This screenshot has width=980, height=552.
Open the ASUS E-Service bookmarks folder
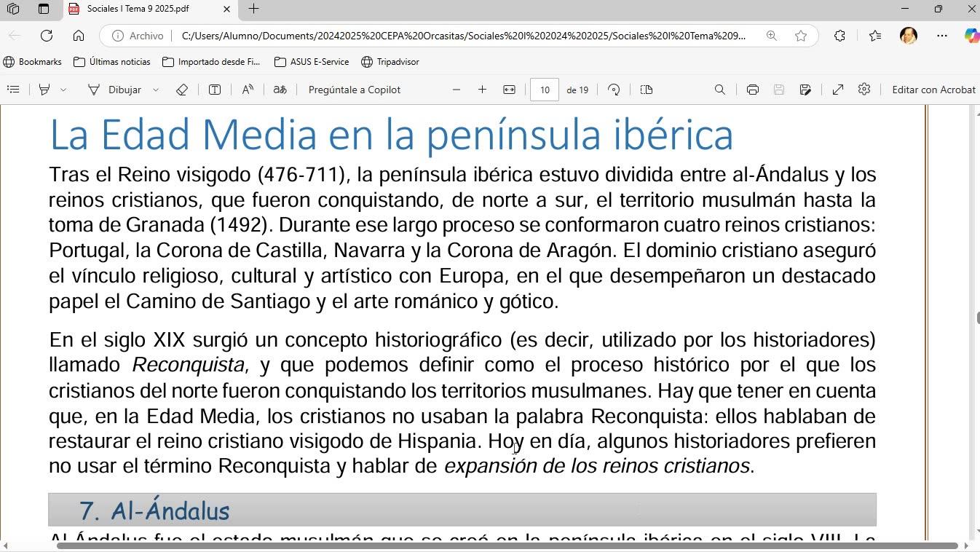click(x=312, y=62)
